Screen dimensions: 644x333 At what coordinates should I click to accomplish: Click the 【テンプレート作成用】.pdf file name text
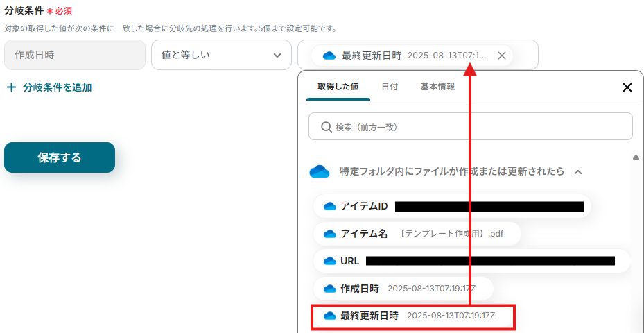[451, 234]
